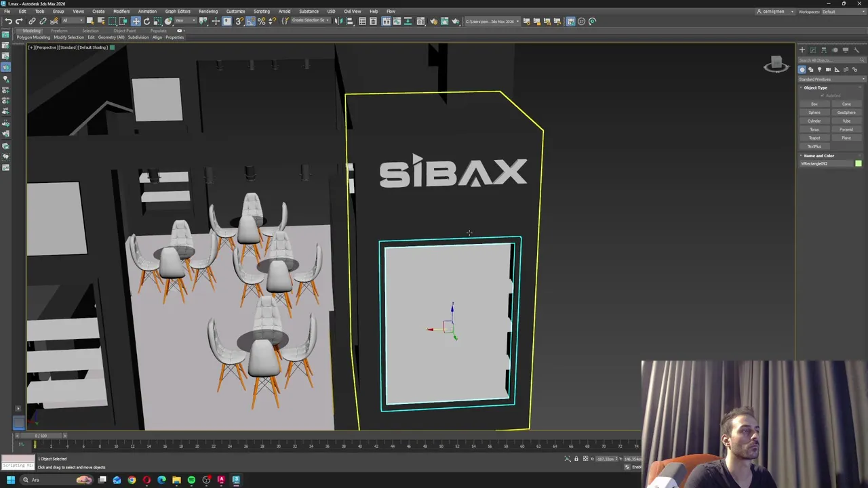Click the Redo arrow icon
This screenshot has width=868, height=488.
click(18, 21)
